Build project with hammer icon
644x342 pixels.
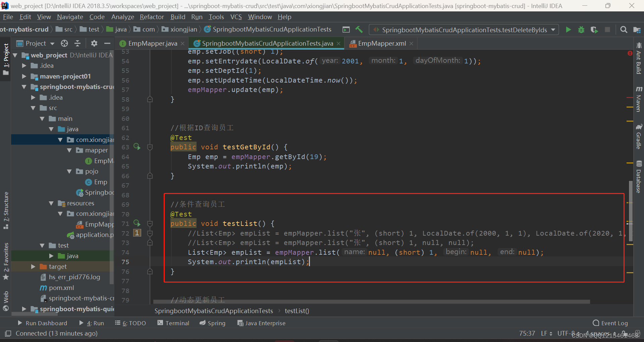(359, 30)
